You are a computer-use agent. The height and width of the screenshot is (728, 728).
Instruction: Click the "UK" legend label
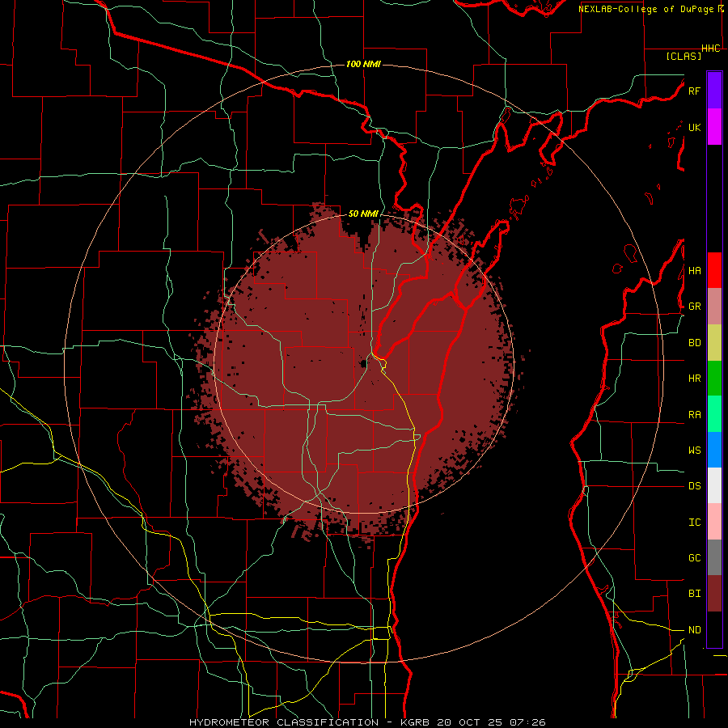click(x=694, y=128)
